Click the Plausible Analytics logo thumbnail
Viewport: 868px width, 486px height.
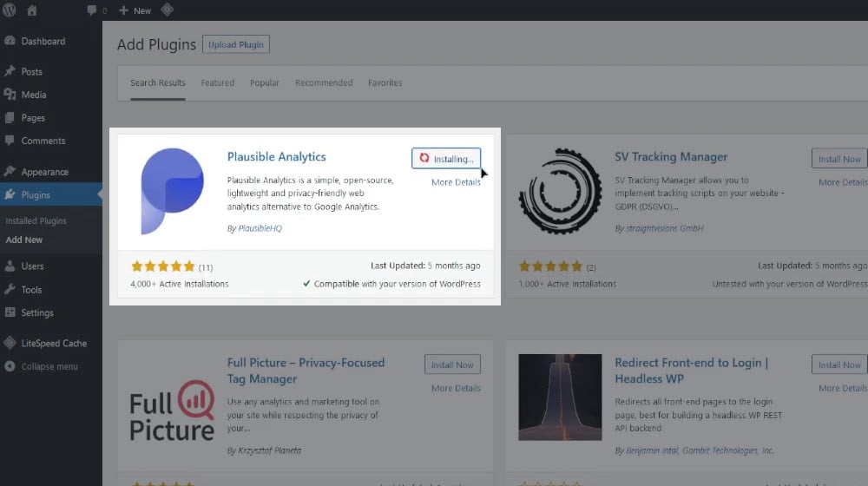(x=172, y=191)
